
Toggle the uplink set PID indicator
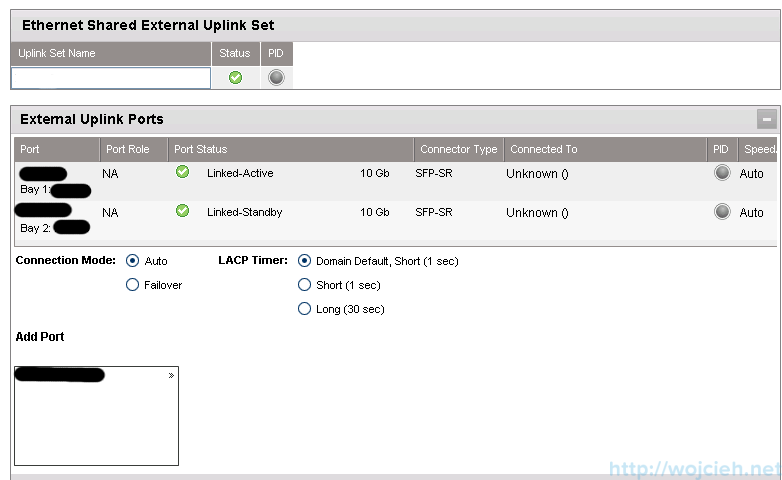click(x=276, y=78)
